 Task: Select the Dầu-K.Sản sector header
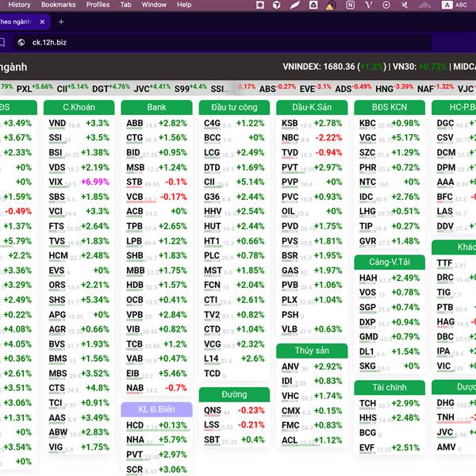(312, 107)
